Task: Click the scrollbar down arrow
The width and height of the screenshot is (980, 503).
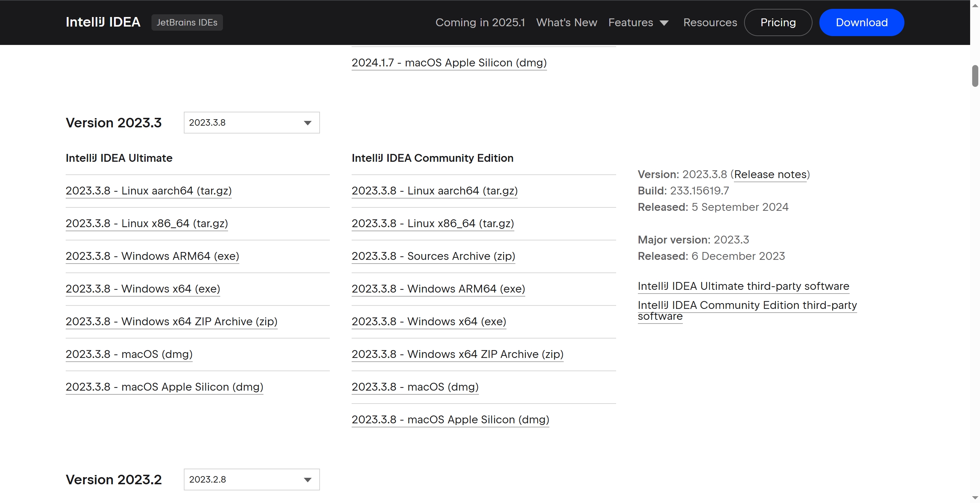Action: point(975,498)
